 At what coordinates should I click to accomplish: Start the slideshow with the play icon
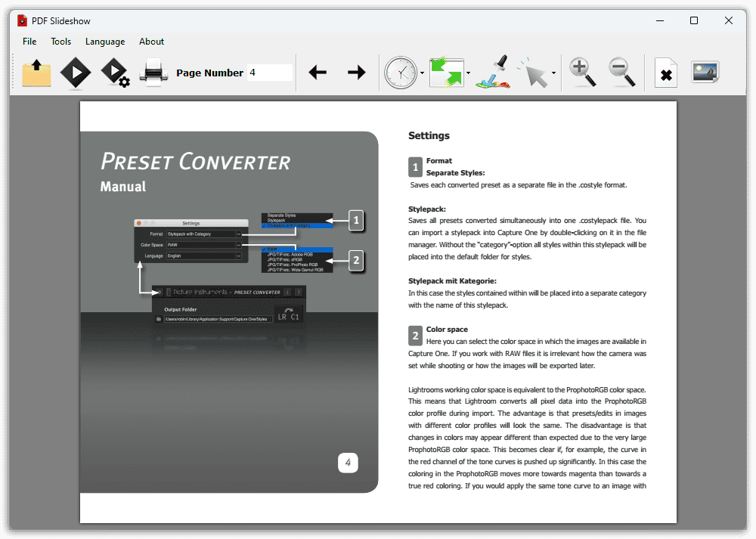pyautogui.click(x=75, y=73)
